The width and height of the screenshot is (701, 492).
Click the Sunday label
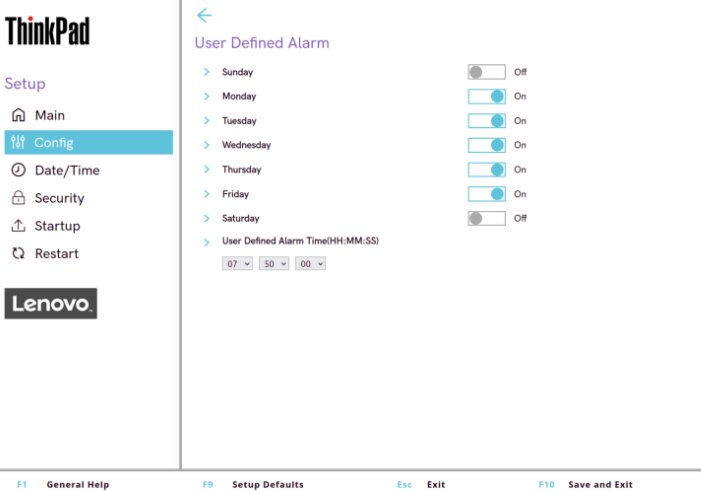pos(237,72)
